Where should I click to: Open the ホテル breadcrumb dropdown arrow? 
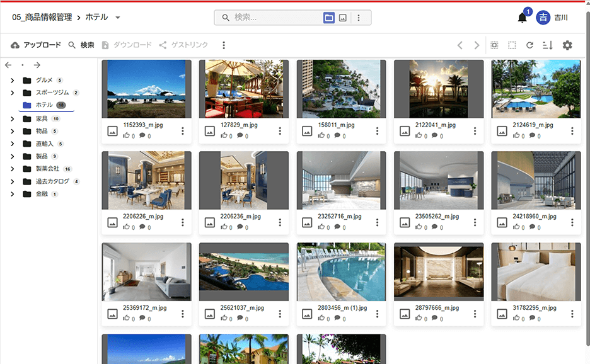(x=118, y=18)
